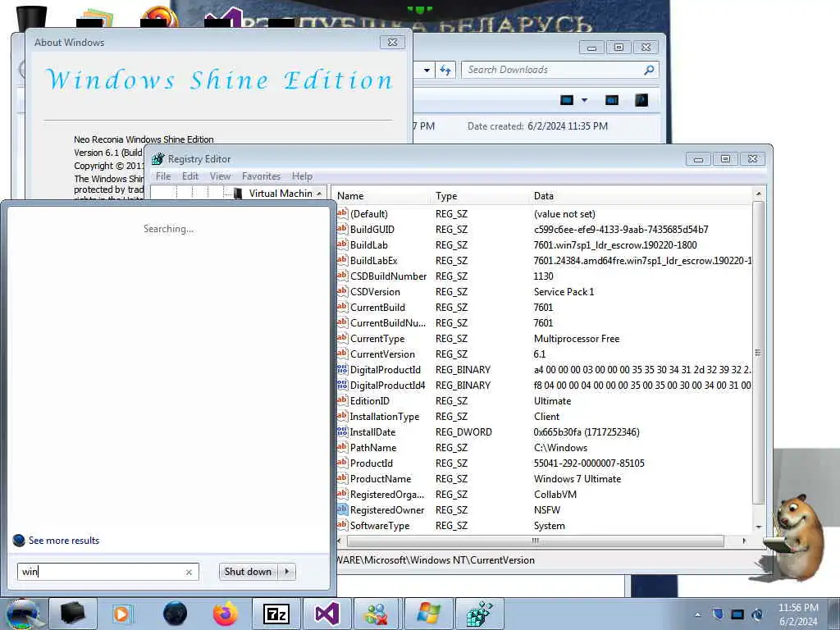
Task: Open Firefox from the taskbar
Action: pos(226,614)
